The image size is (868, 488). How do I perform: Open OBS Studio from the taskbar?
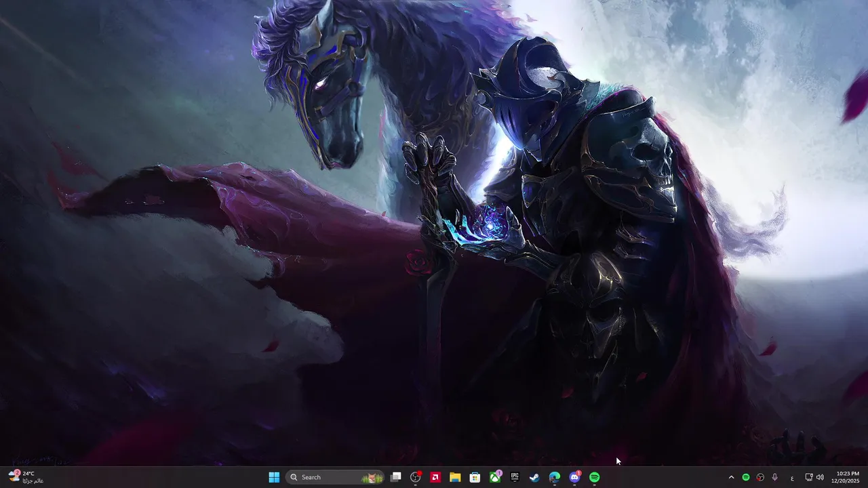pos(416,477)
